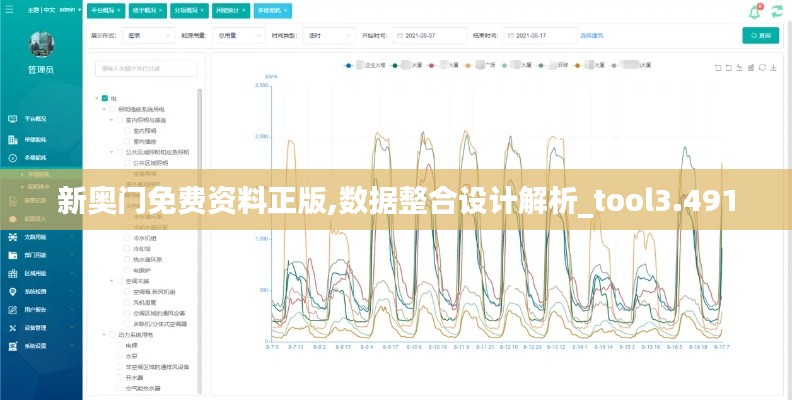Viewport: 792px width, 400px height.
Task: Check the 热水循环泵 checkbox
Action: click(127, 260)
